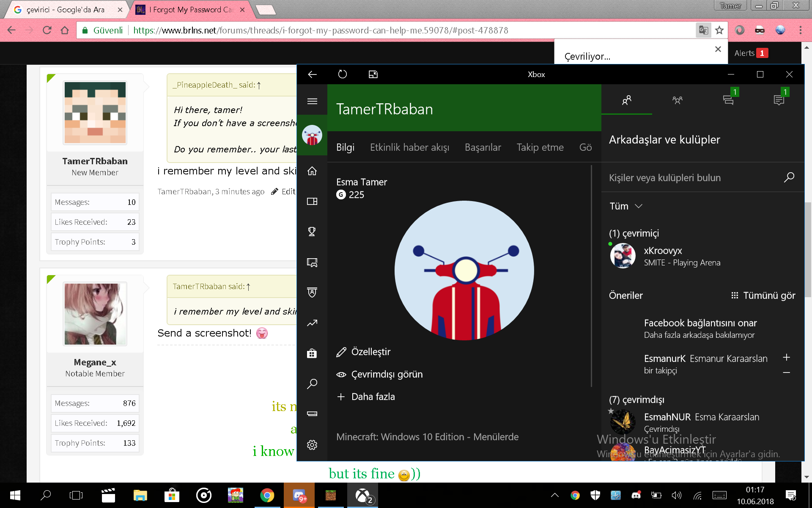Expand the Daha fazla options
The width and height of the screenshot is (812, 508).
pos(366,397)
